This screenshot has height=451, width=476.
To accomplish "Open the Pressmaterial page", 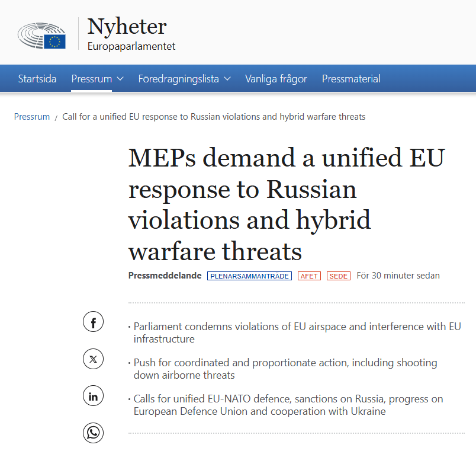I will (x=351, y=79).
